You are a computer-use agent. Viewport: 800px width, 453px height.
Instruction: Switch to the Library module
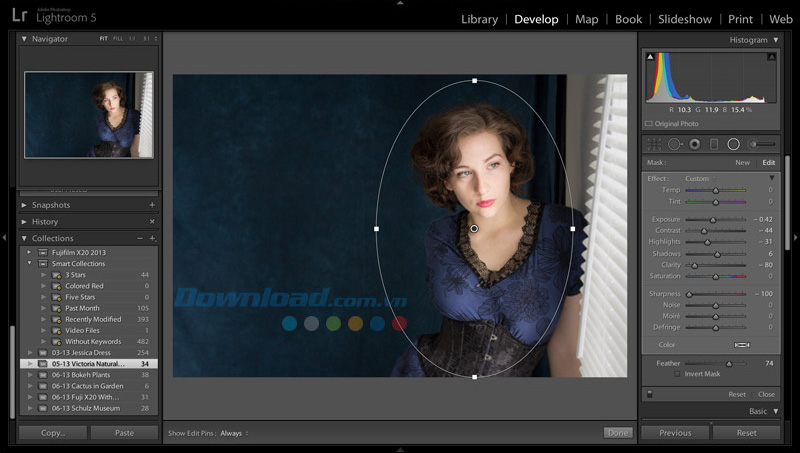pos(479,19)
